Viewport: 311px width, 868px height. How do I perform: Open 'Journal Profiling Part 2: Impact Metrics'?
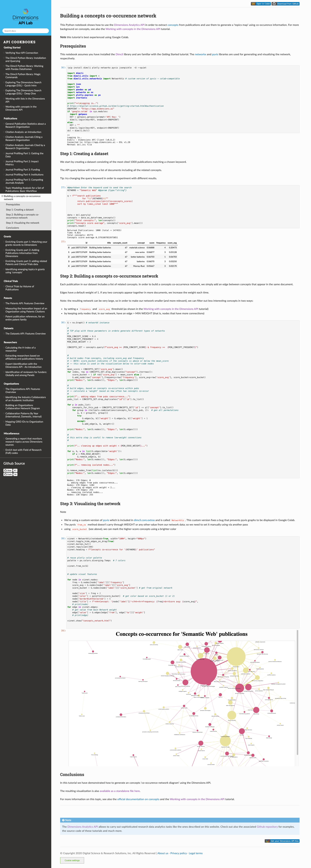click(22, 163)
